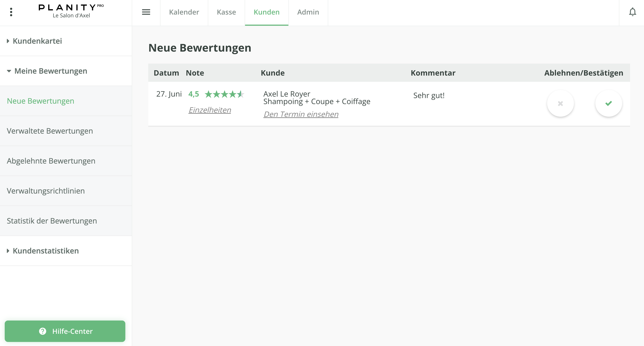This screenshot has width=644, height=346.
Task: Open the Hilfe-Center button
Action: [x=65, y=331]
